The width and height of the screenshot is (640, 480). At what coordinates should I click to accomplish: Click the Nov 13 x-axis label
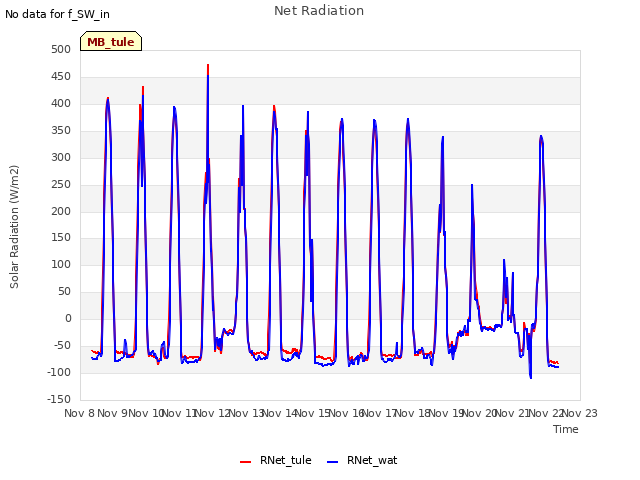[x=246, y=413]
